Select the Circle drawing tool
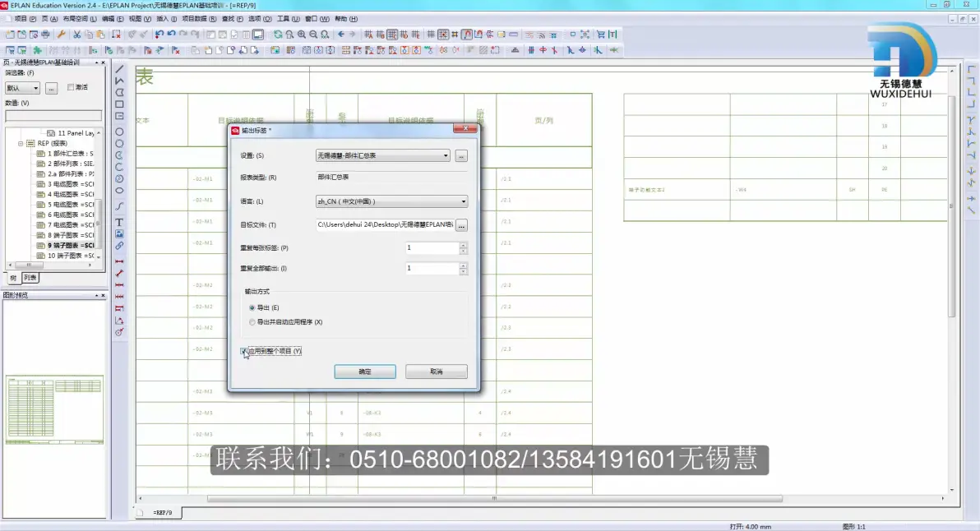Image resolution: width=980 pixels, height=531 pixels. (x=119, y=132)
